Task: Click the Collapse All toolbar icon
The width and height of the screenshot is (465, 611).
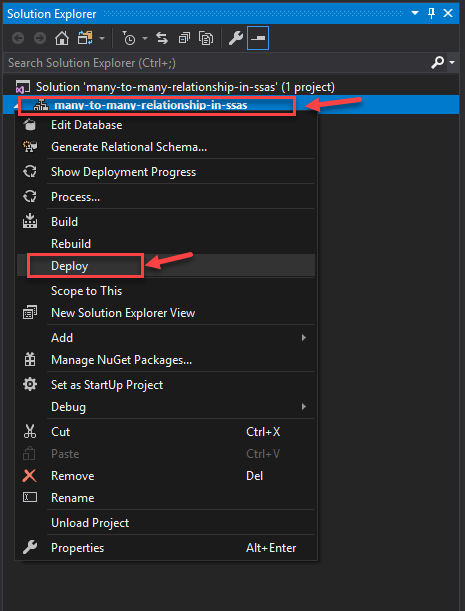Action: (184, 38)
